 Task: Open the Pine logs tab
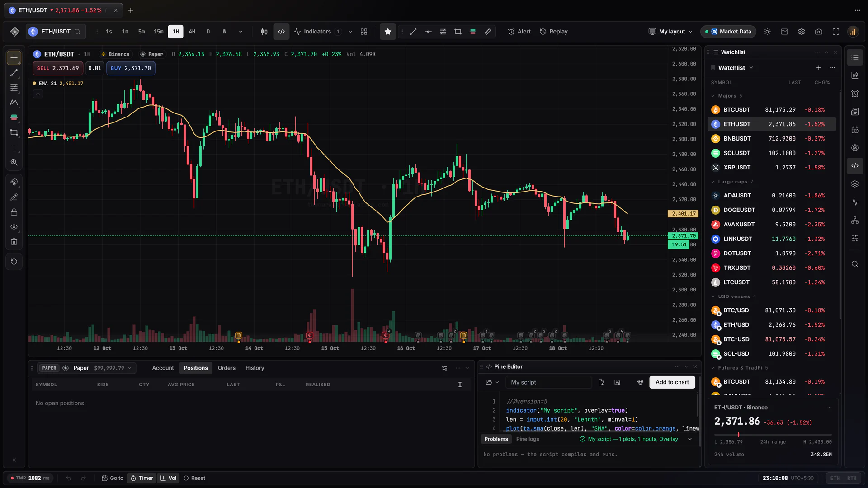(x=528, y=439)
